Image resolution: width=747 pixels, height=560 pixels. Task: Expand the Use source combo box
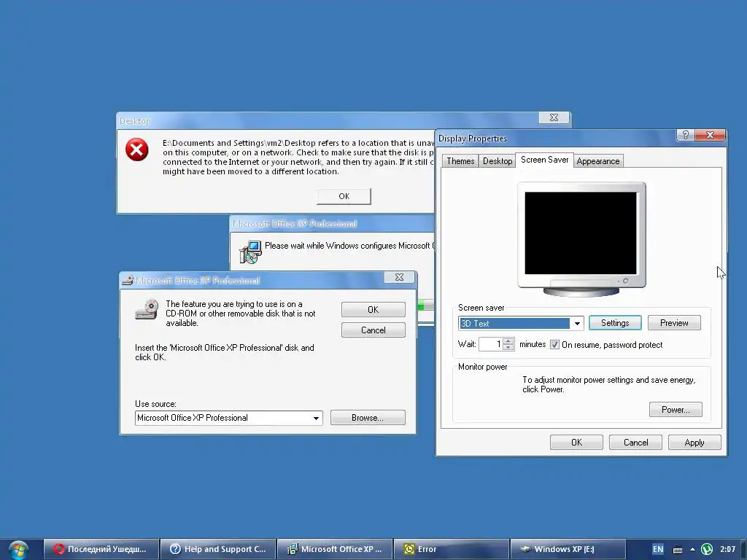316,418
